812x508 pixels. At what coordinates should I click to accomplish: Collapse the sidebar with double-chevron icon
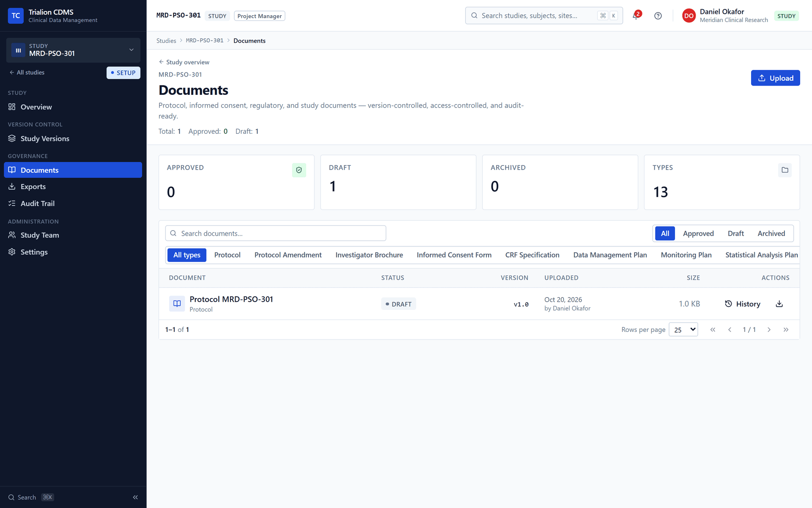tap(135, 497)
